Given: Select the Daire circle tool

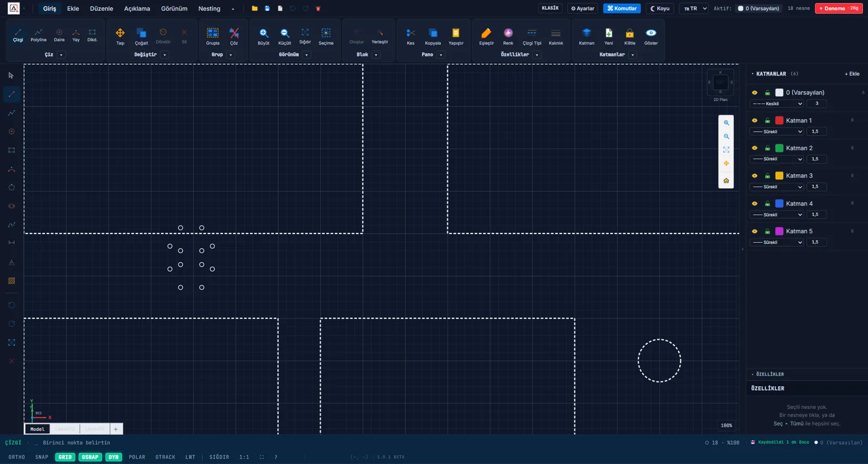Looking at the screenshot, I should click(59, 35).
